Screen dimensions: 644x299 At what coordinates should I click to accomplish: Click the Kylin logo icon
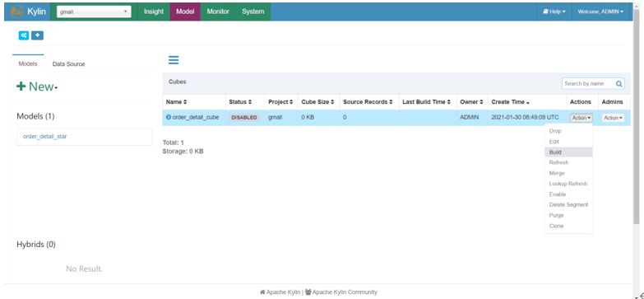[x=16, y=12]
